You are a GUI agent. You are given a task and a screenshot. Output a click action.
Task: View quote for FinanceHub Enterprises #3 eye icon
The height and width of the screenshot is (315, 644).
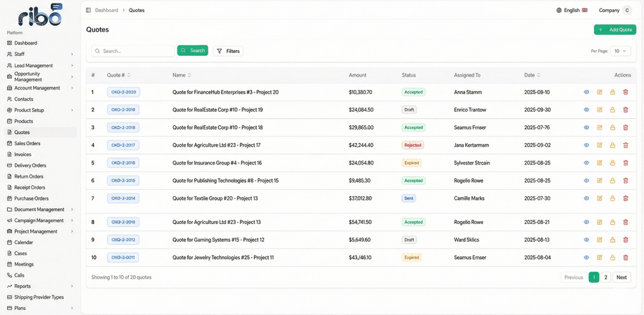point(587,92)
